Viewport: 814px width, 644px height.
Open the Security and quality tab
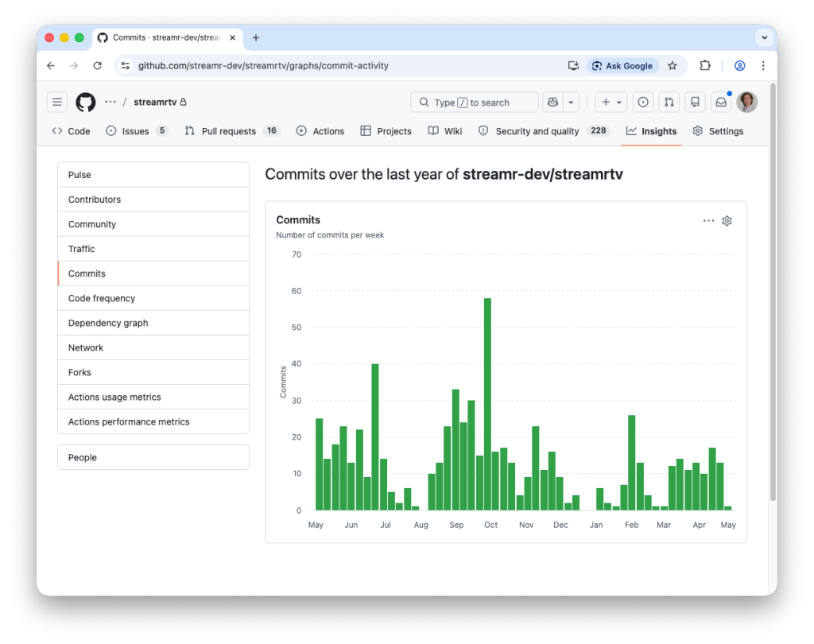pos(544,131)
